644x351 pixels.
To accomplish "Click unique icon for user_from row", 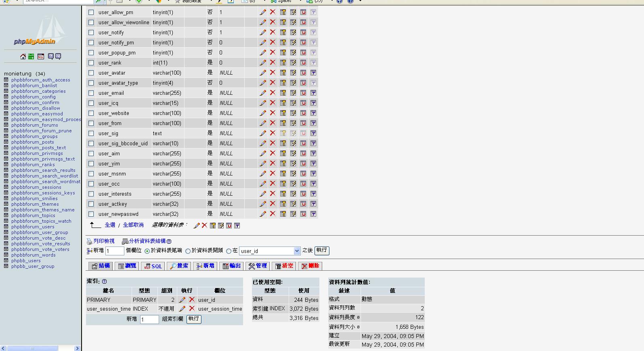I will [303, 123].
